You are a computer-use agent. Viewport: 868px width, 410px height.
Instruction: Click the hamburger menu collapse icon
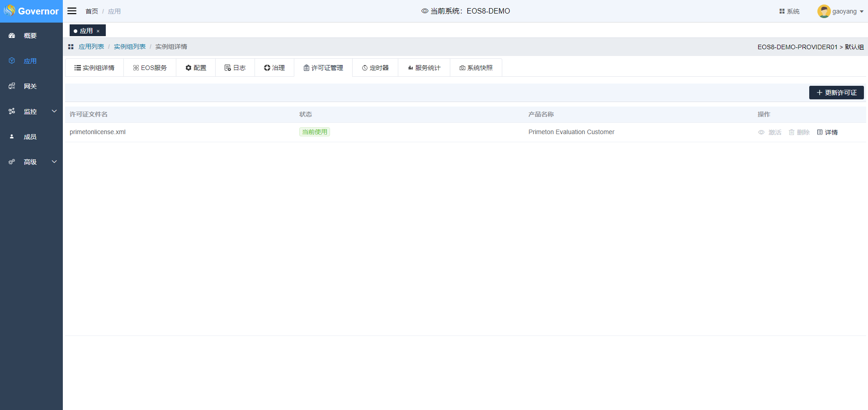(x=72, y=11)
